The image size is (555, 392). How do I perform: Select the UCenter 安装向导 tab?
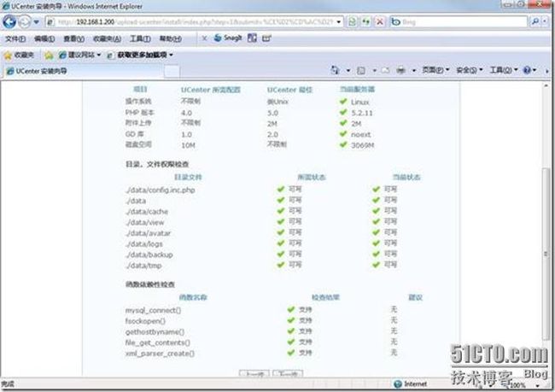(x=84, y=71)
